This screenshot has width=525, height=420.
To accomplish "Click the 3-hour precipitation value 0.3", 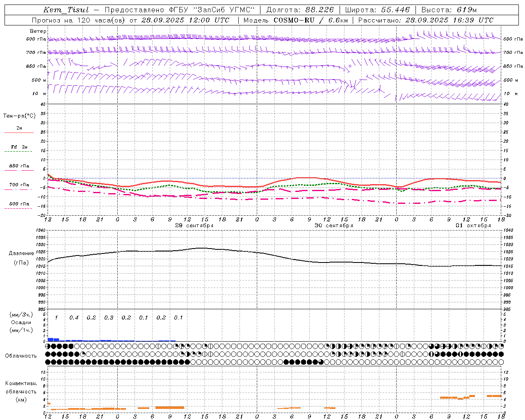I will click(x=109, y=317).
